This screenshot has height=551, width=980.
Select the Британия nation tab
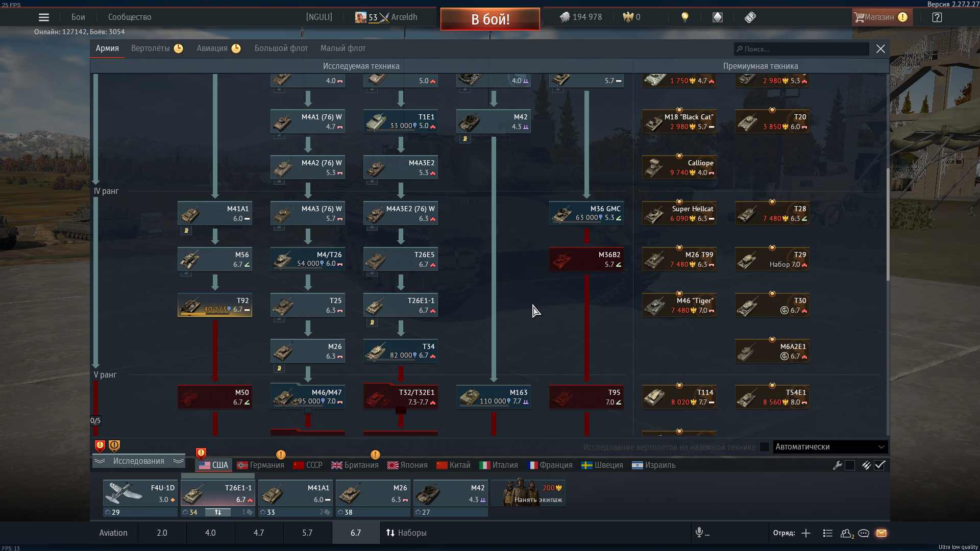coord(355,465)
